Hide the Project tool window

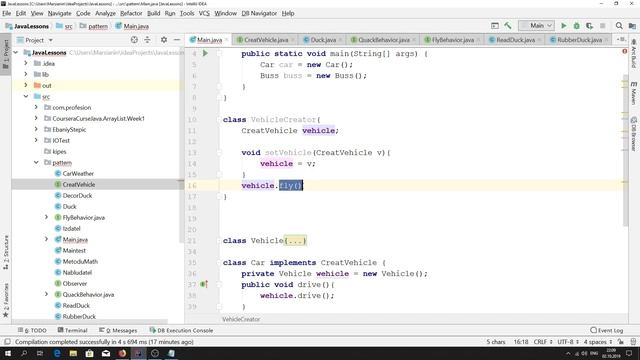[177, 40]
